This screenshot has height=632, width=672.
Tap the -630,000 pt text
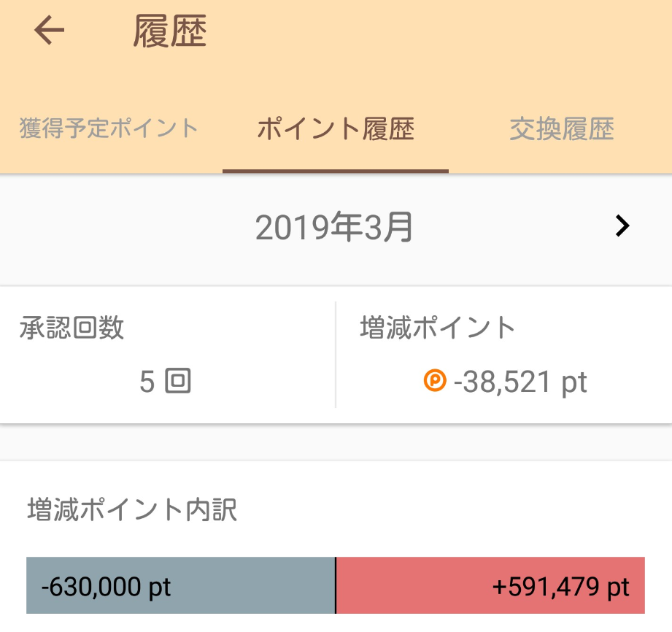click(106, 587)
